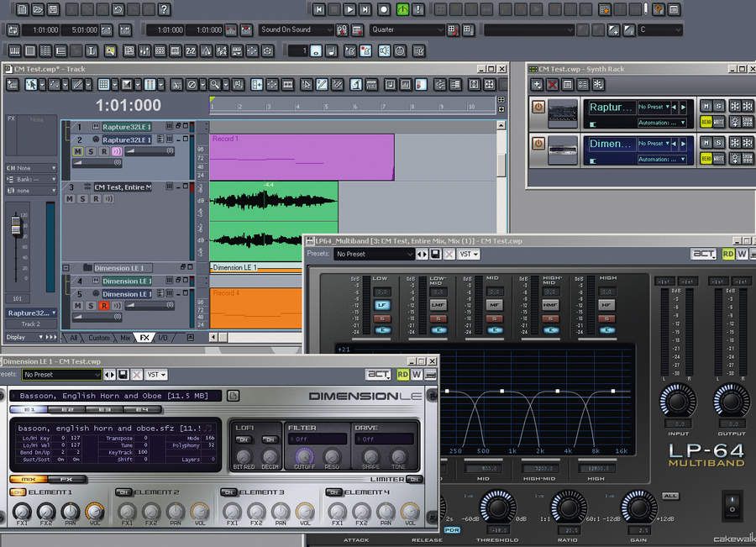Toggle the green audio engine button
The image size is (756, 547).
pyautogui.click(x=402, y=8)
